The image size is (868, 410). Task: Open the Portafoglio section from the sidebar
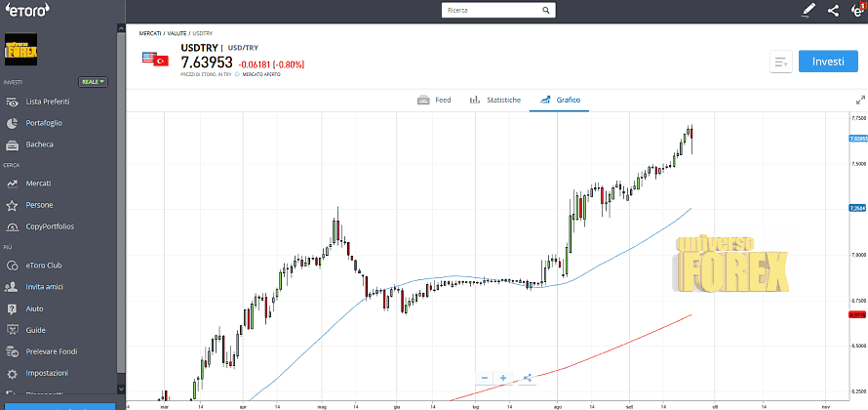tap(44, 123)
